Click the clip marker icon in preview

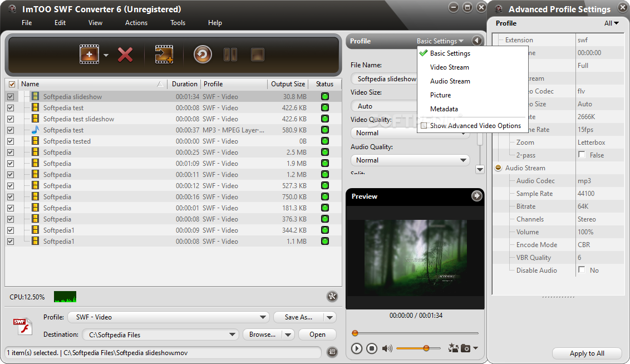453,348
